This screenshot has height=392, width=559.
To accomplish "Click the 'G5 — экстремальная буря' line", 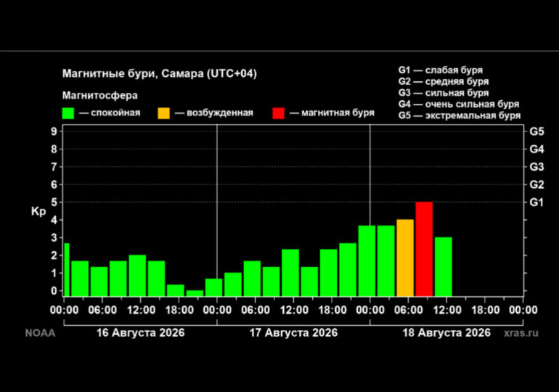I will [460, 116].
